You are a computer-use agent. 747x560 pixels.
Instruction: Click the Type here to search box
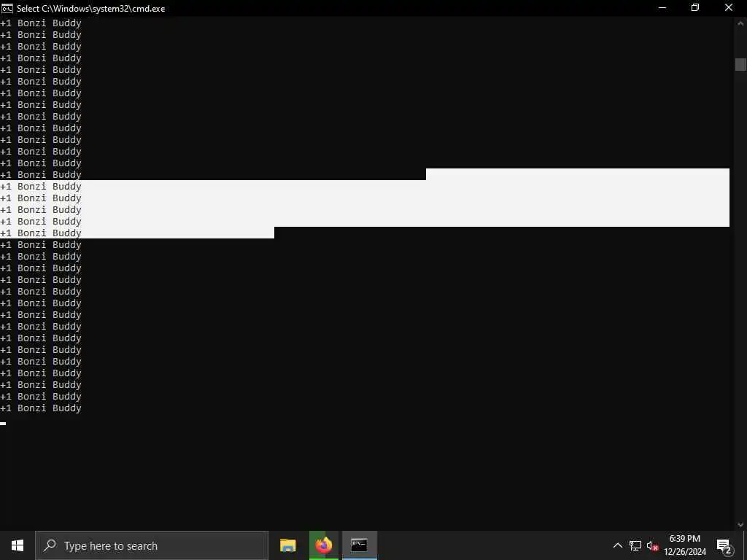click(x=152, y=545)
